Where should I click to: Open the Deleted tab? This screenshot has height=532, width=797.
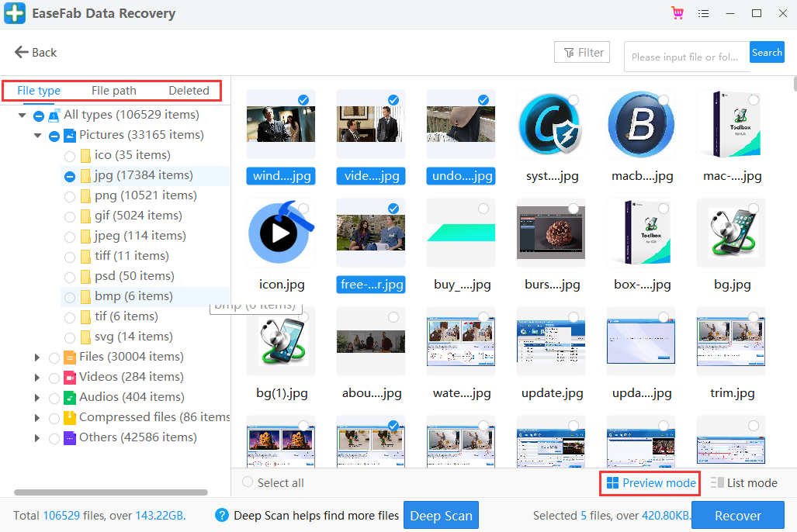(189, 91)
